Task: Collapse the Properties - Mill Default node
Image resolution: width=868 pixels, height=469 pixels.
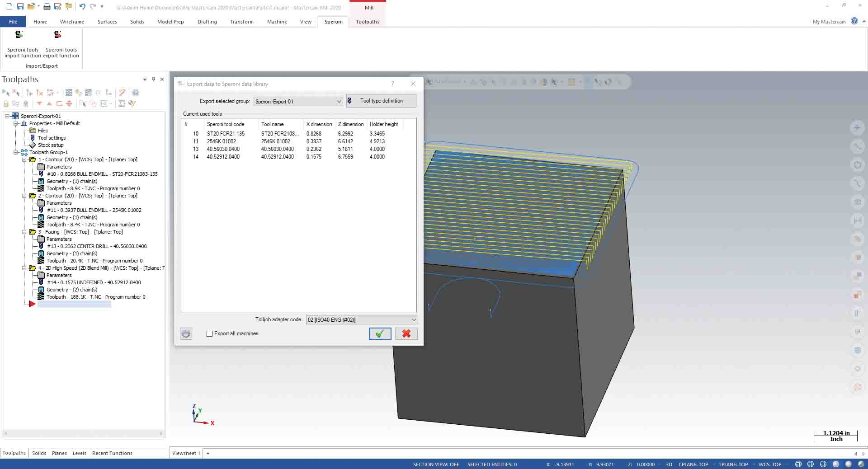Action: pos(16,123)
